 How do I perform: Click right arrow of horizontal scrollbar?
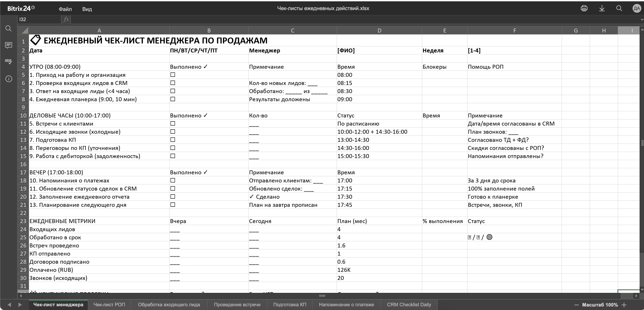636,296
